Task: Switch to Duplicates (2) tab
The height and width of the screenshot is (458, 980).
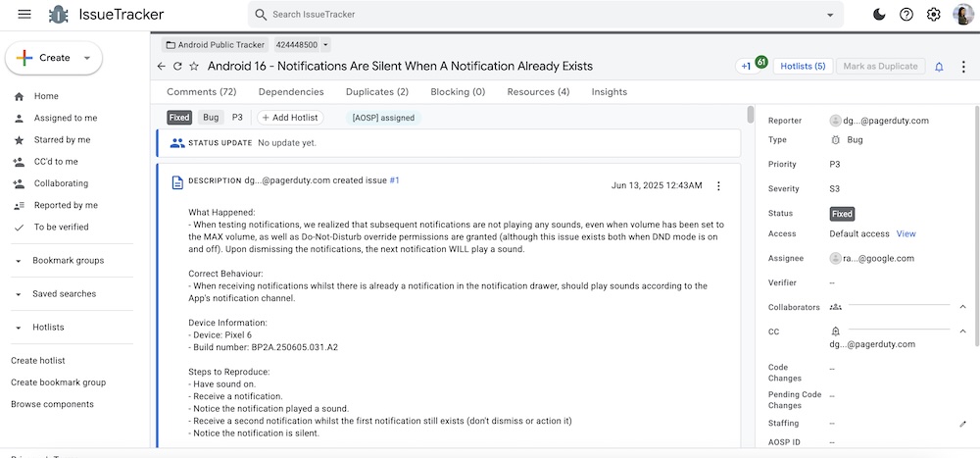Action: point(377,92)
